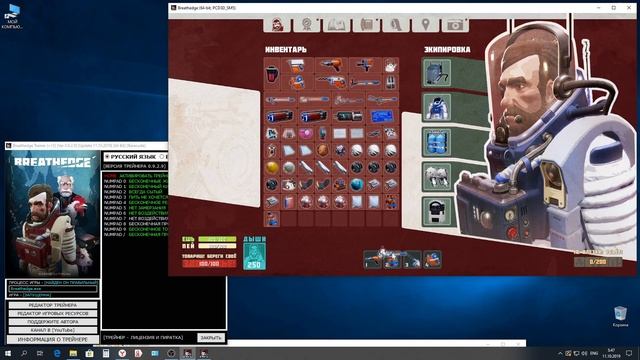Click ЗАКРЫТЬ button in trainer

211,338
